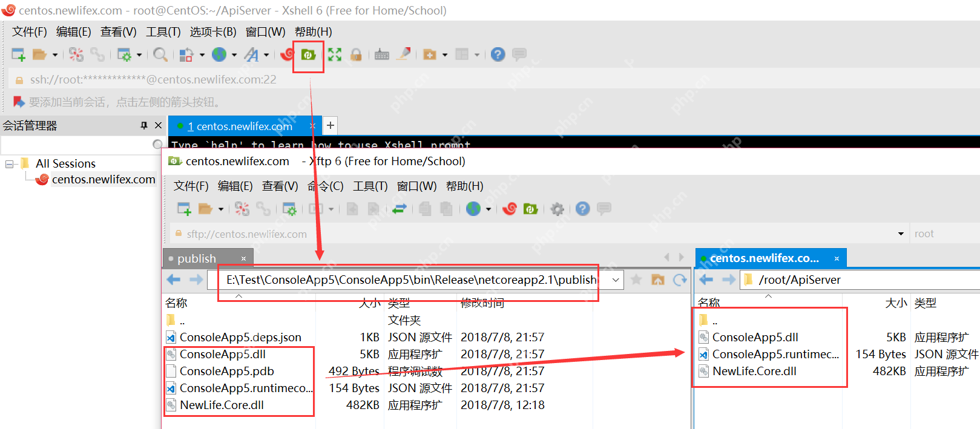Click the globe icon in Xftp toolbar
The image size is (980, 429).
click(473, 209)
